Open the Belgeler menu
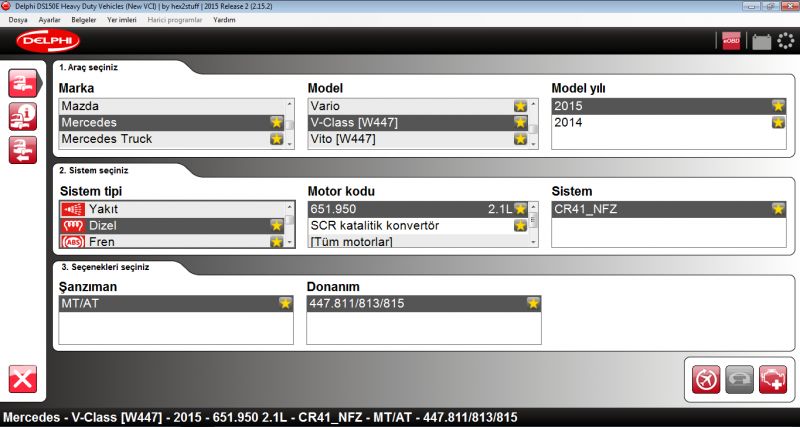The height and width of the screenshot is (427, 800). click(x=84, y=20)
